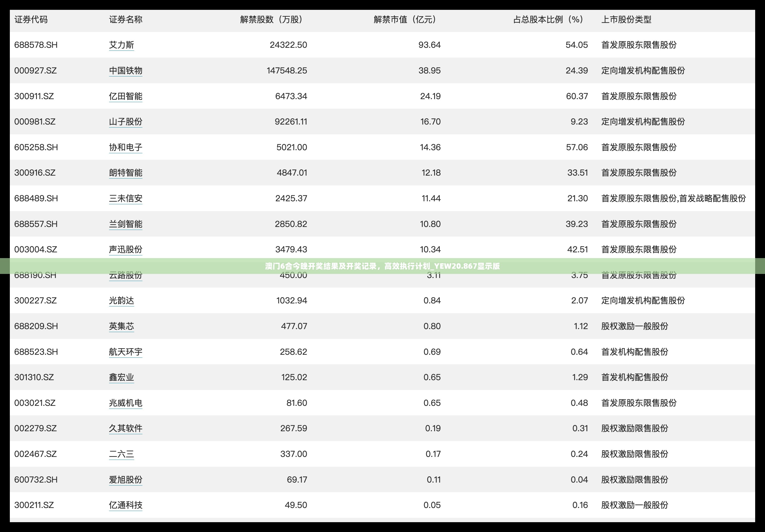765x532 pixels.
Task: Click the market value 10.80
Action: [x=430, y=224]
